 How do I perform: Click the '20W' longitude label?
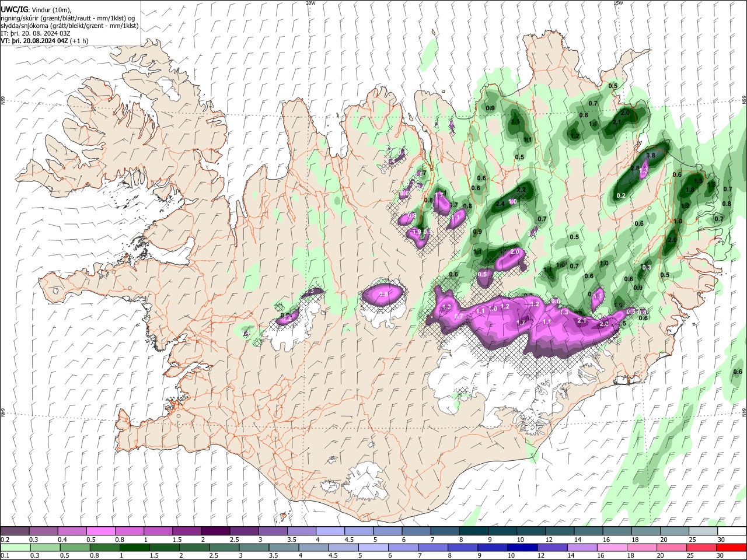tap(310, 3)
